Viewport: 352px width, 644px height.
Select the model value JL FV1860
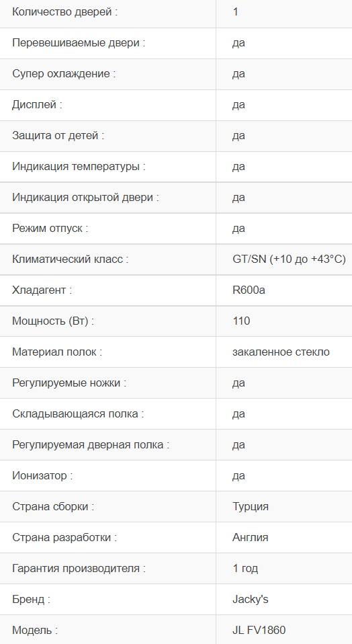click(259, 630)
